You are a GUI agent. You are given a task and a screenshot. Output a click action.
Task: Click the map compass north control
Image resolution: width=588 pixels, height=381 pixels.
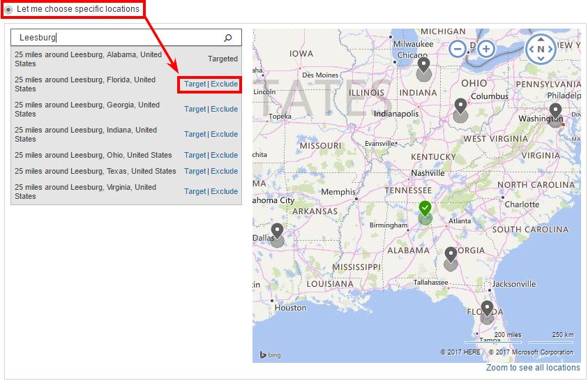tap(541, 49)
